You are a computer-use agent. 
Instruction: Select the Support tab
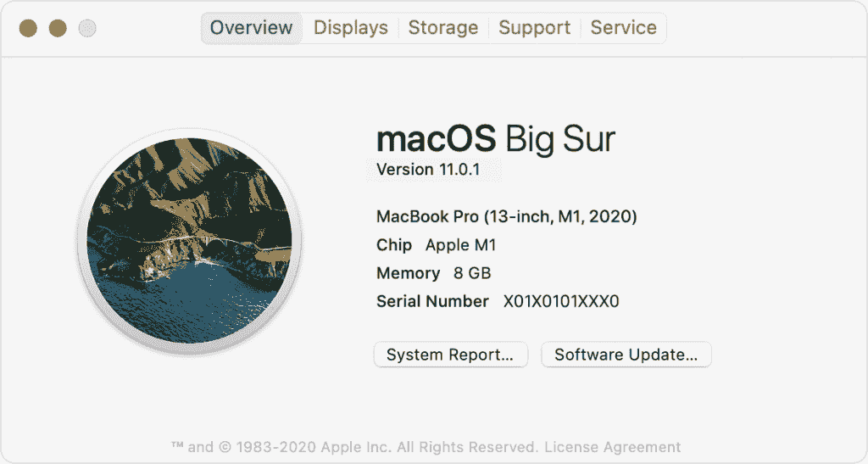[x=534, y=28]
